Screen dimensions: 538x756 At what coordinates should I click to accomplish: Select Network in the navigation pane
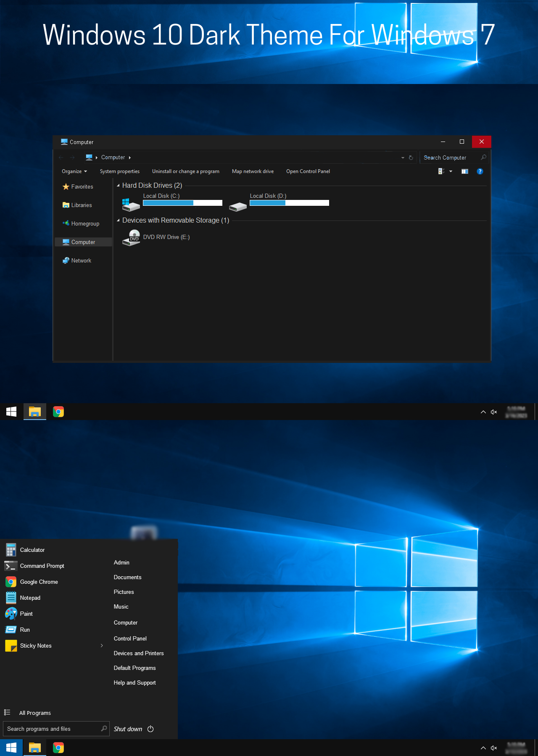coord(77,260)
